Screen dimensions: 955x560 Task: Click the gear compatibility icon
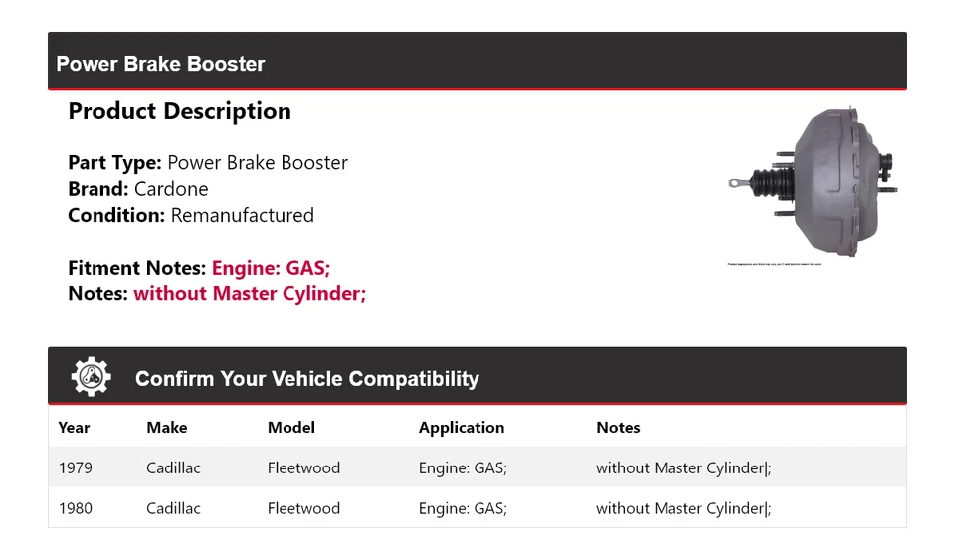91,377
